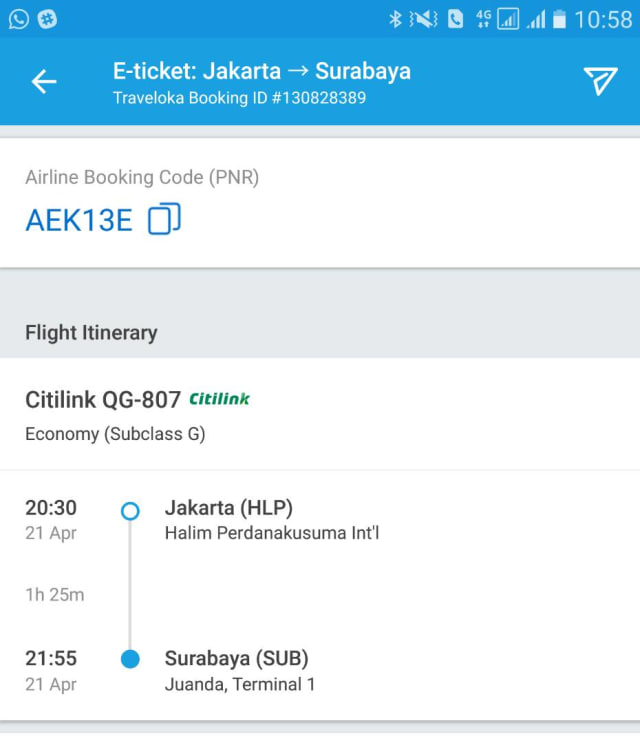Screen dimensions: 640x743
Task: Tap the hollow departure marker at Jakarta
Action: coord(130,511)
